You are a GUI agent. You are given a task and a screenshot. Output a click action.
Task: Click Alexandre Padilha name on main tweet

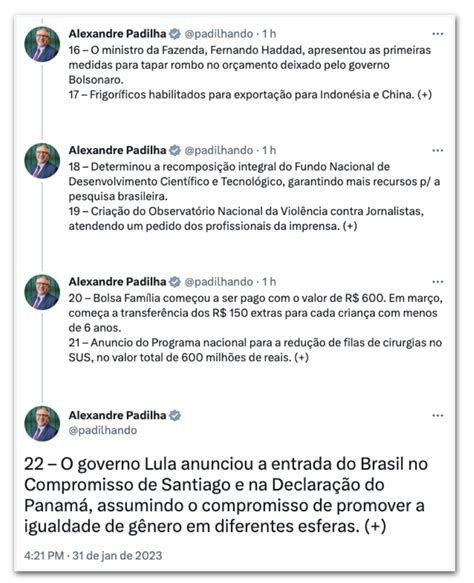click(117, 415)
